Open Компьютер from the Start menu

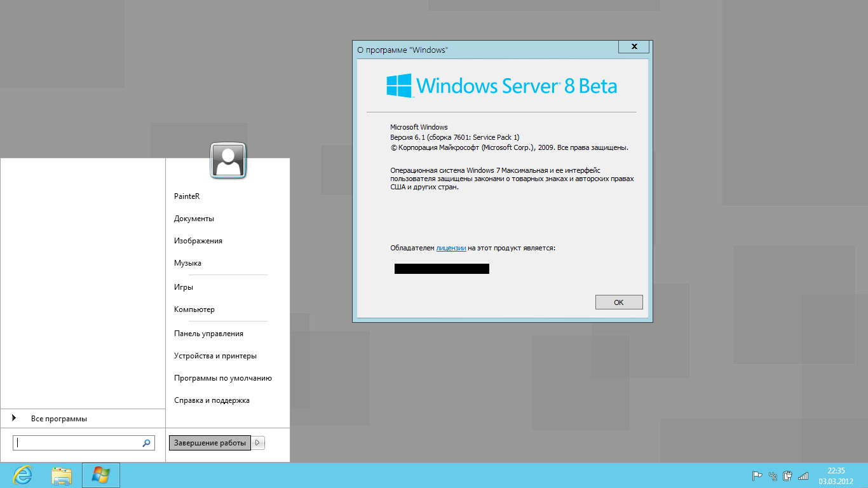(194, 309)
